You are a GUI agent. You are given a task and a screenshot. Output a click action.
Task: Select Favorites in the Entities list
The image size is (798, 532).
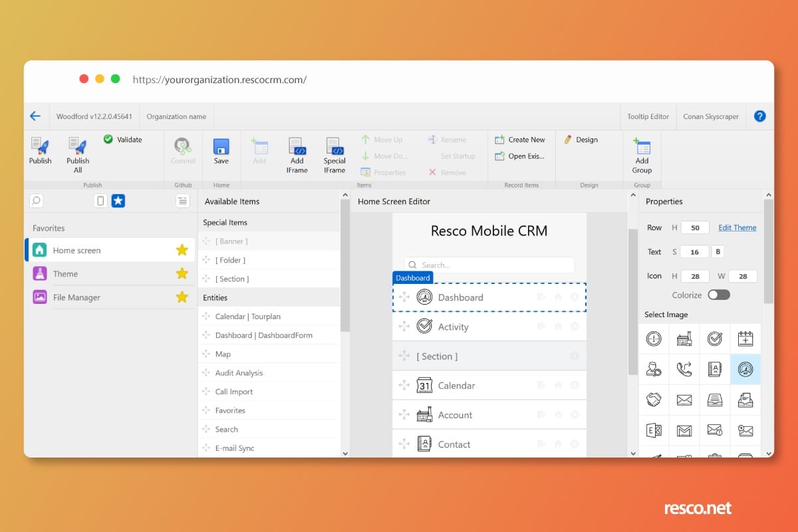tap(269, 410)
